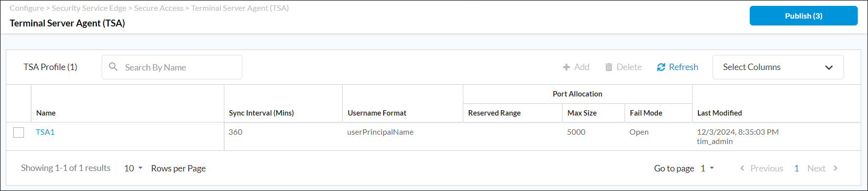Screen dimensions: 868x191
Task: Tick the checkbox for TSA1 row
Action: 19,132
